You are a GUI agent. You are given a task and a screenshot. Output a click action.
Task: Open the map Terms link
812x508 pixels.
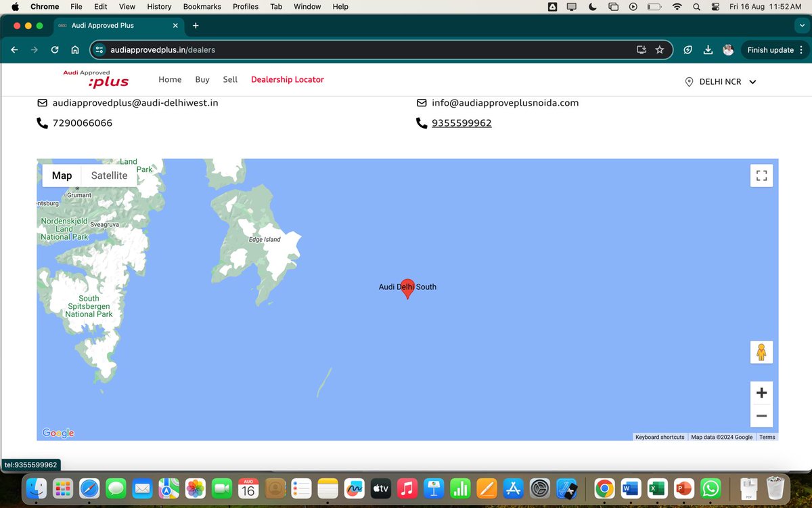coord(767,437)
